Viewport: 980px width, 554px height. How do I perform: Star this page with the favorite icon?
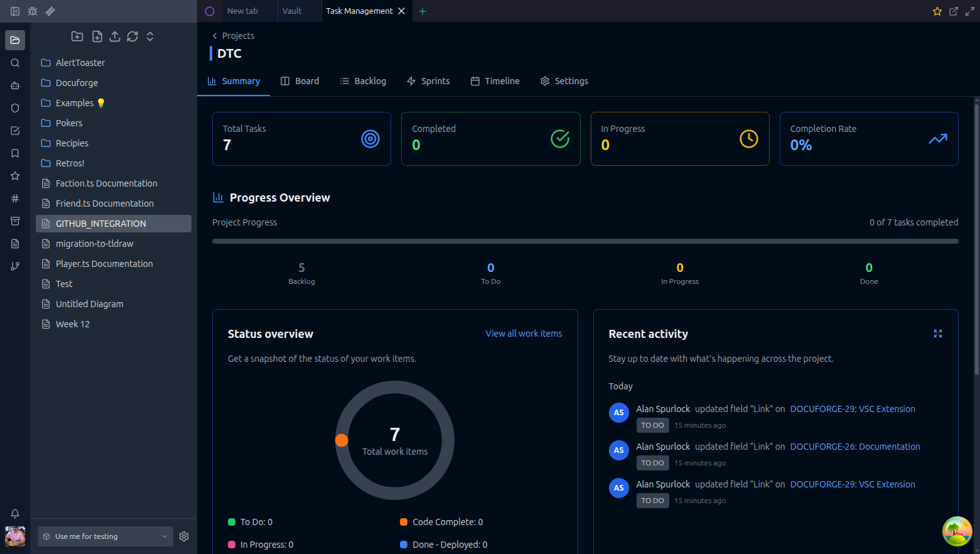click(937, 11)
